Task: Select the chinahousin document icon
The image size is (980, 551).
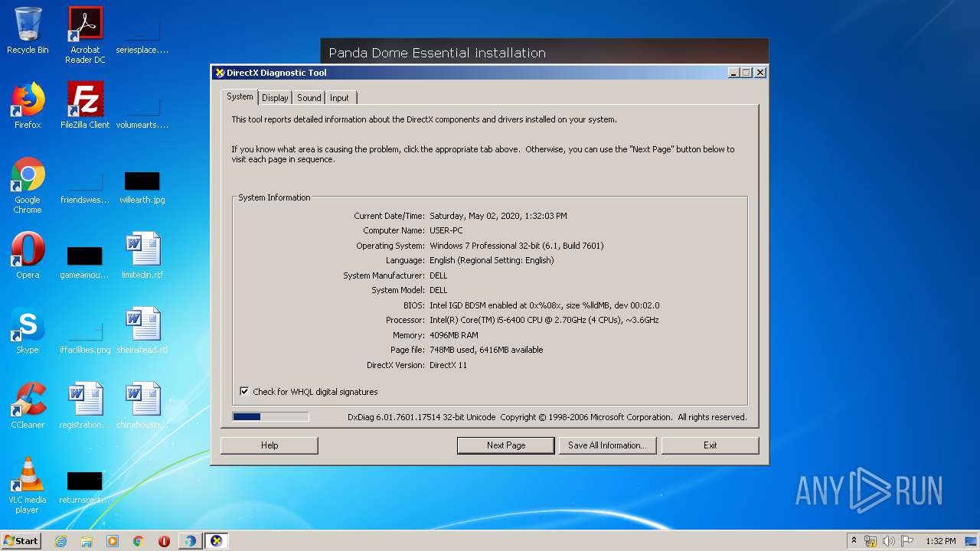Action: click(142, 406)
